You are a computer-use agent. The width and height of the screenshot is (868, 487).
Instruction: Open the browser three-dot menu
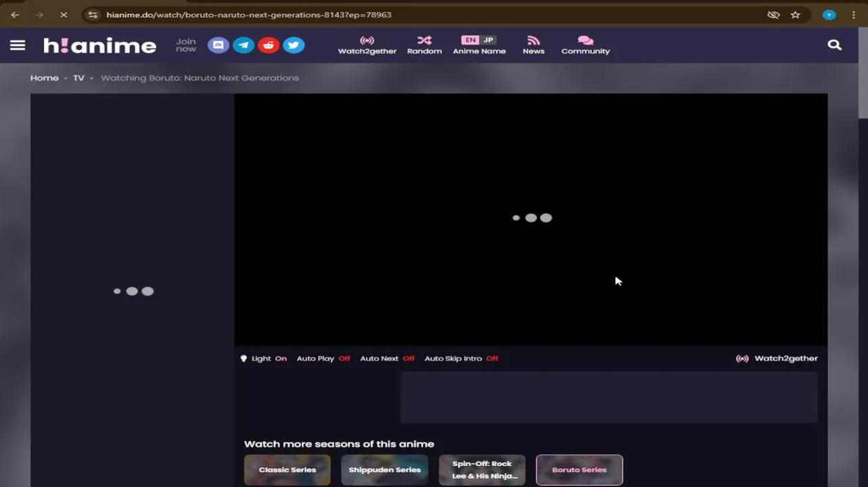pyautogui.click(x=854, y=15)
